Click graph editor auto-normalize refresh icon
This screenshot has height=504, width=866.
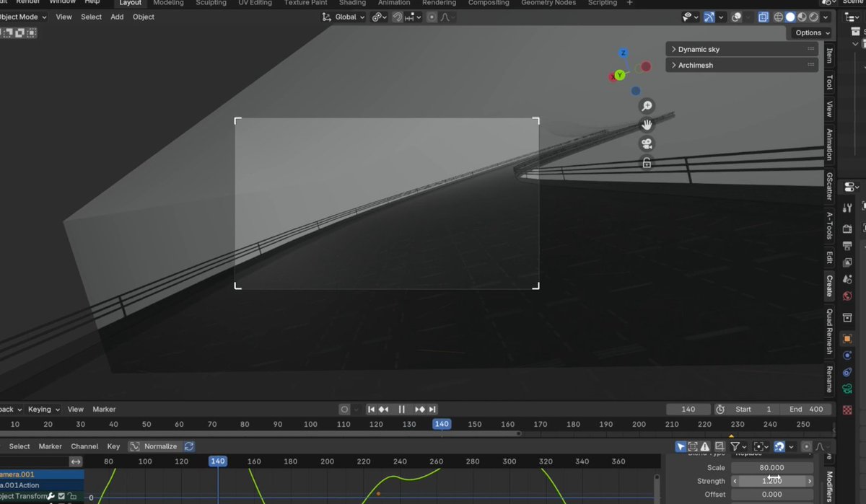point(189,446)
